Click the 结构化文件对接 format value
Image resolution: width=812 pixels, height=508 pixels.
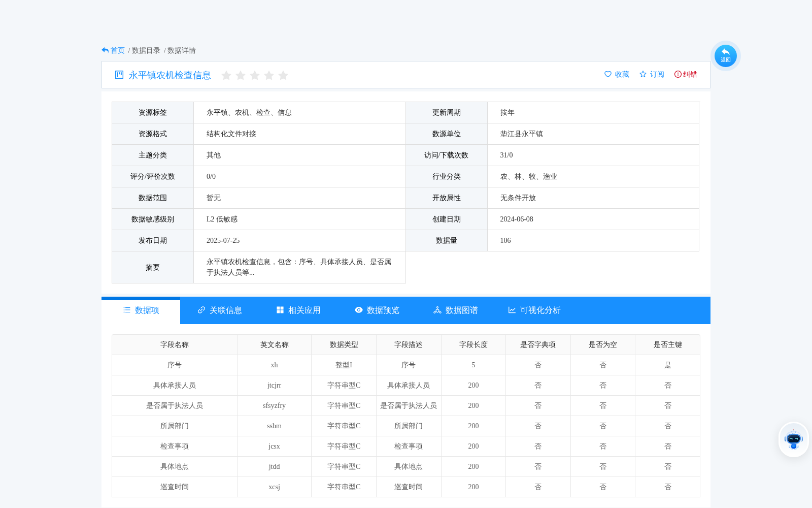tap(231, 134)
